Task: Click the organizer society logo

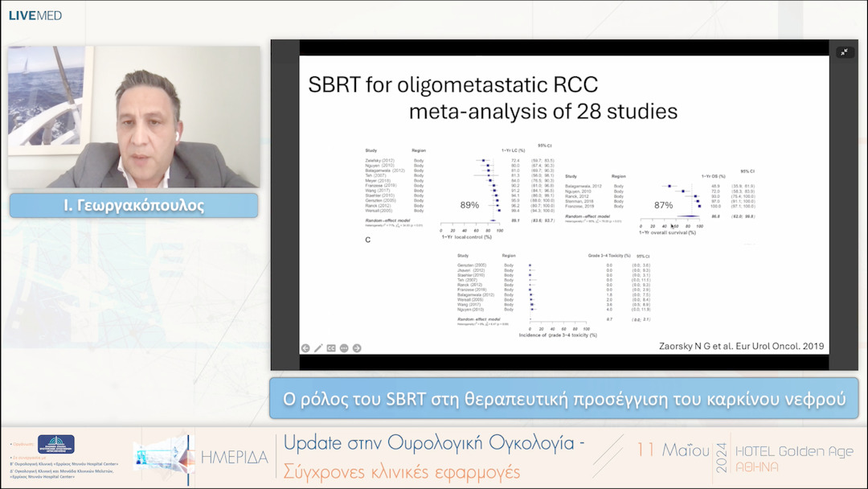Action: click(55, 445)
